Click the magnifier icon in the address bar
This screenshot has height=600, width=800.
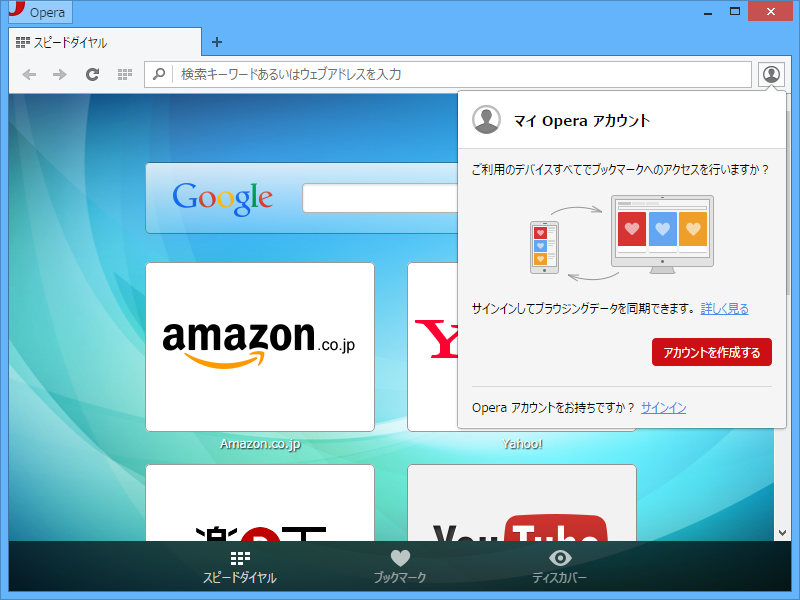[x=160, y=73]
